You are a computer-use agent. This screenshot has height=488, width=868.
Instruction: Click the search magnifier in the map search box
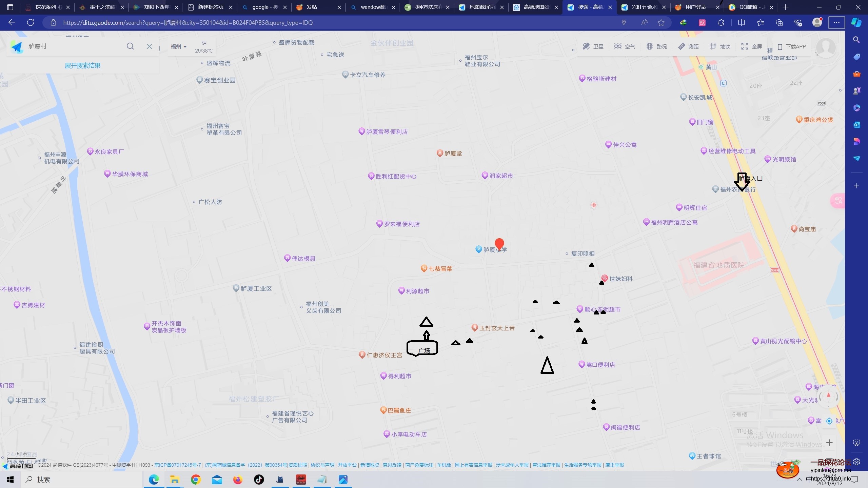click(130, 46)
